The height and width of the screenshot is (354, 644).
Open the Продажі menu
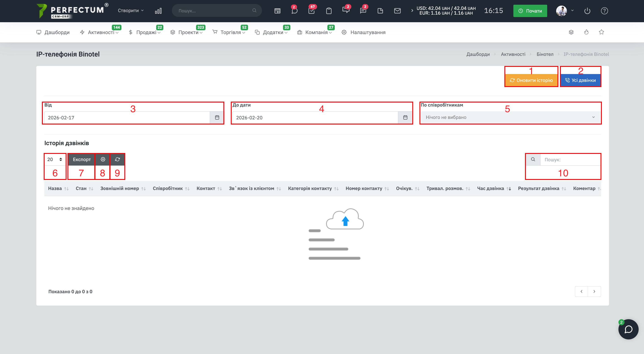click(146, 32)
